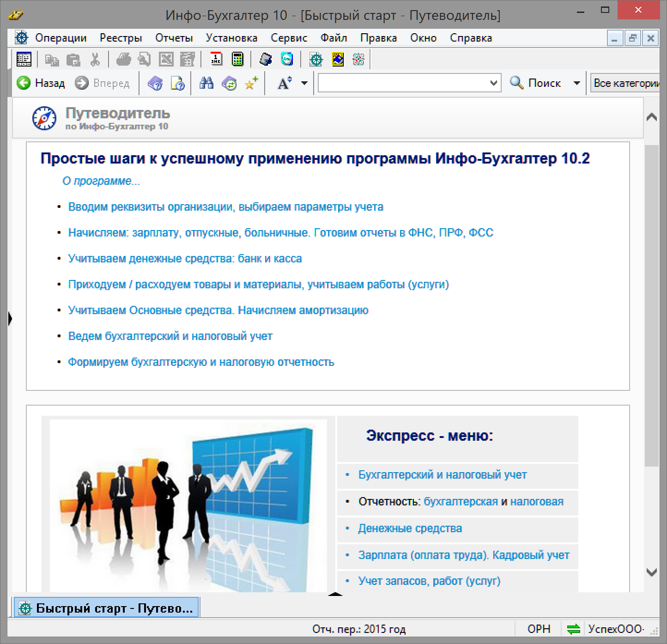The height and width of the screenshot is (644, 667).
Task: Expand the search text combo box list
Action: [494, 83]
